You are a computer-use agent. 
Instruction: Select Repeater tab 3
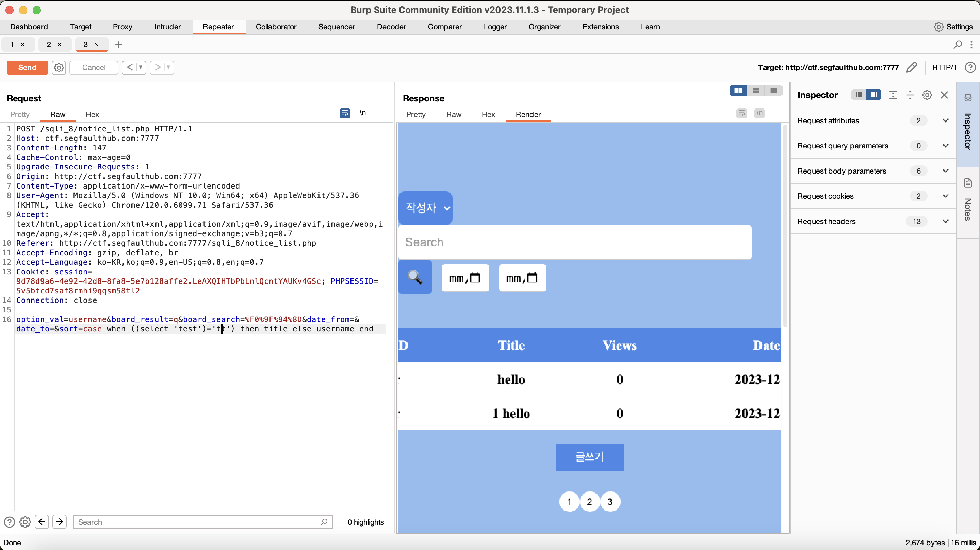pyautogui.click(x=86, y=44)
